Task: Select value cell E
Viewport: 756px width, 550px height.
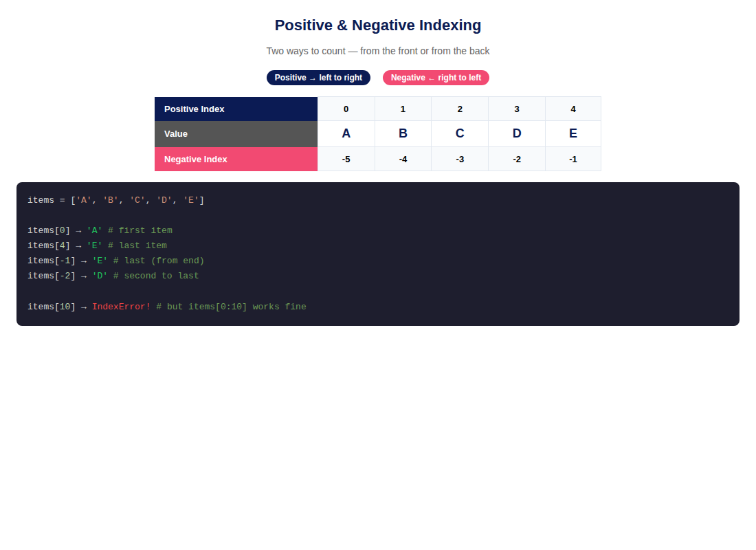Action: [x=573, y=134]
